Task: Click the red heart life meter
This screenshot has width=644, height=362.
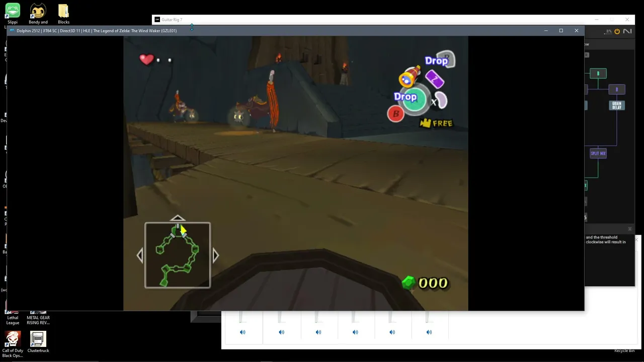Action: click(146, 59)
